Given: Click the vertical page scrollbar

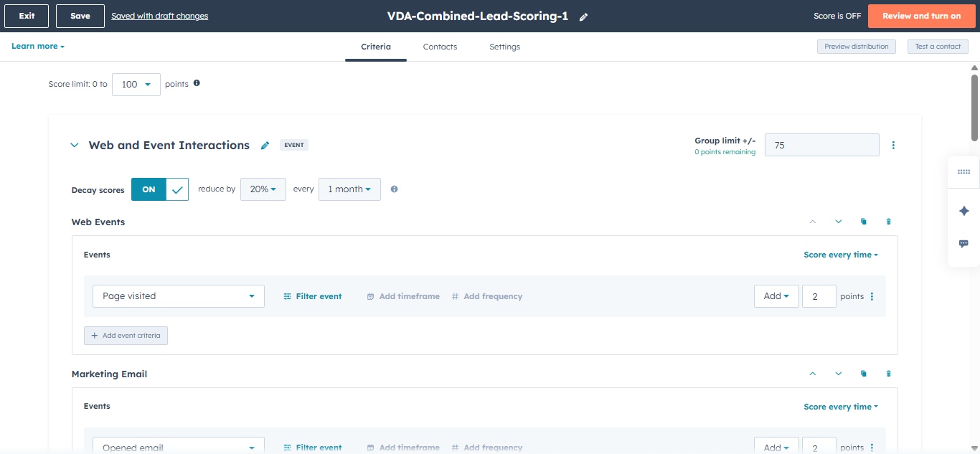Looking at the screenshot, I should pos(975,108).
